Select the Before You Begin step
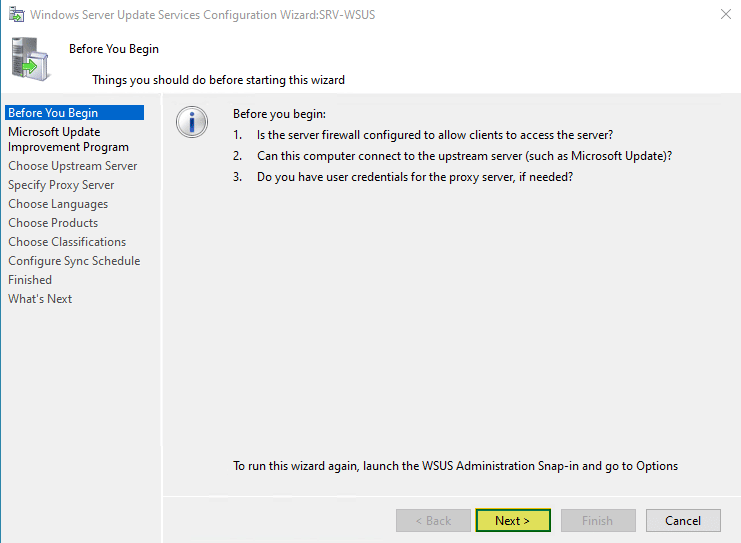Image resolution: width=741 pixels, height=543 pixels. tap(75, 112)
